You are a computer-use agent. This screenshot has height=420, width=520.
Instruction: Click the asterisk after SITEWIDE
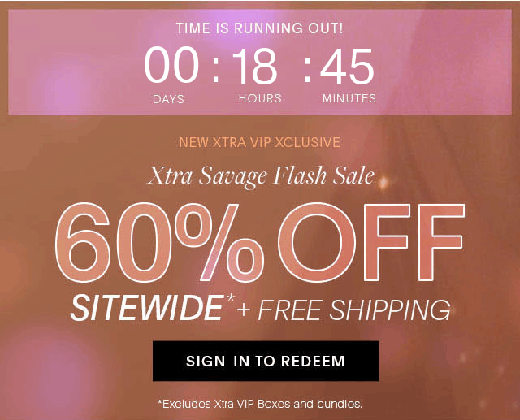pos(231,298)
